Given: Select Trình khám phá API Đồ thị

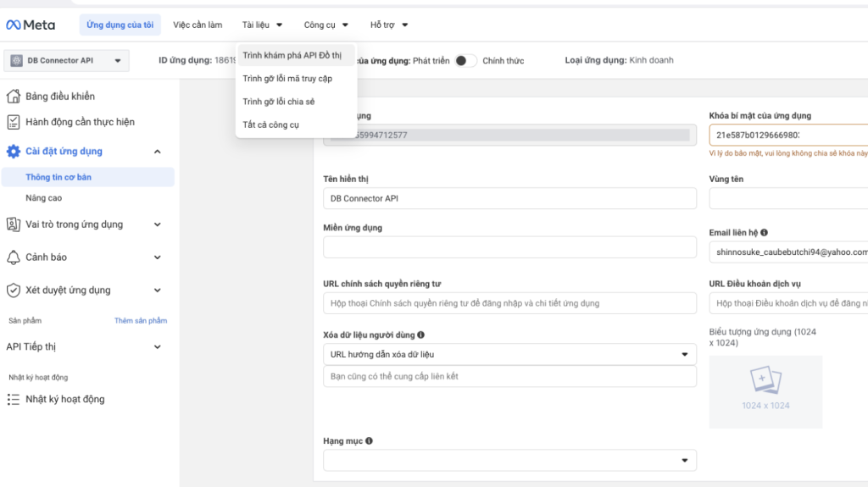Looking at the screenshot, I should point(292,56).
